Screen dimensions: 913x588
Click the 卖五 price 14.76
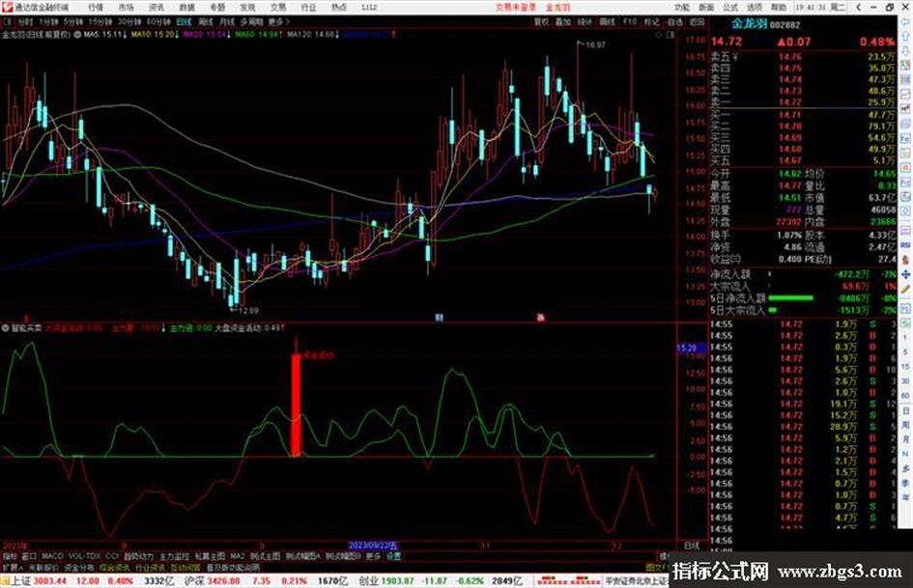pyautogui.click(x=790, y=57)
